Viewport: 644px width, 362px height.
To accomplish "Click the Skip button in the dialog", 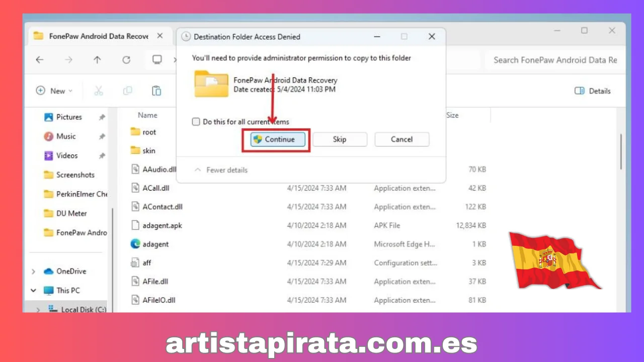I will tap(340, 139).
